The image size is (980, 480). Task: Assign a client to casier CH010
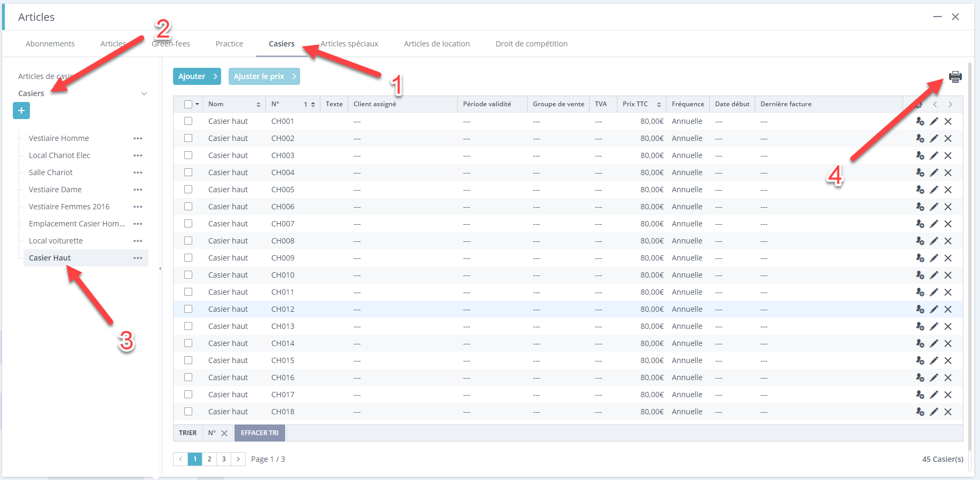920,275
